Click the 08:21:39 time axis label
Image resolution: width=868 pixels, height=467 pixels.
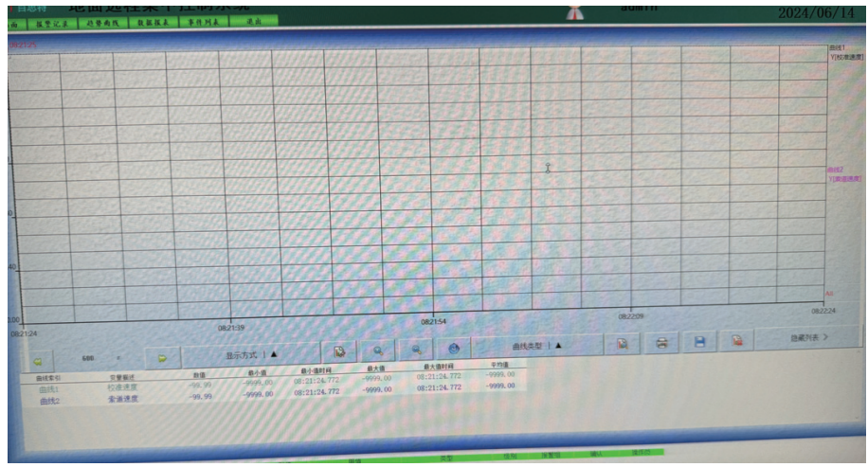(x=231, y=328)
